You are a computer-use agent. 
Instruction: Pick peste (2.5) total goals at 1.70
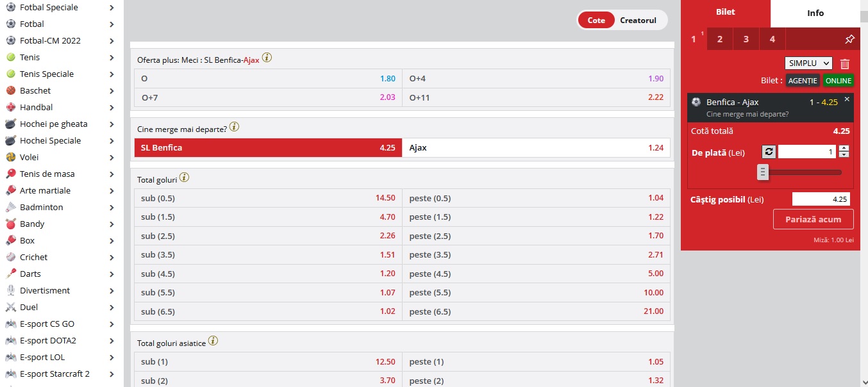(537, 236)
